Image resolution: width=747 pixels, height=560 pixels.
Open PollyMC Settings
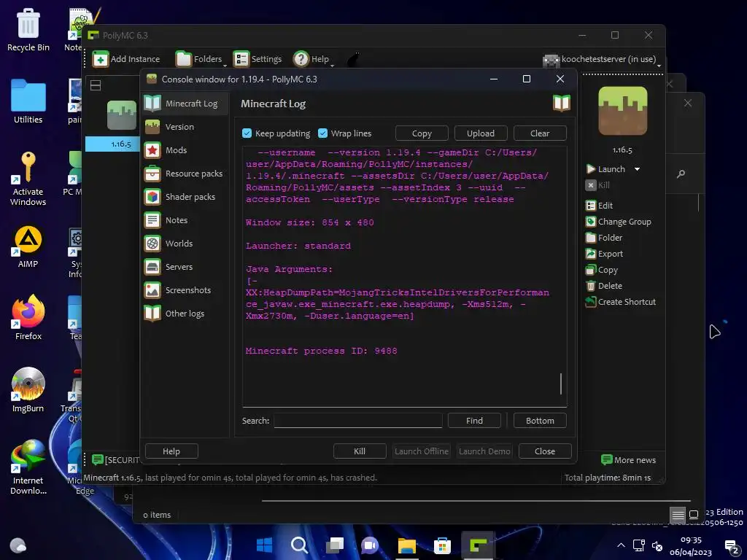pyautogui.click(x=258, y=59)
